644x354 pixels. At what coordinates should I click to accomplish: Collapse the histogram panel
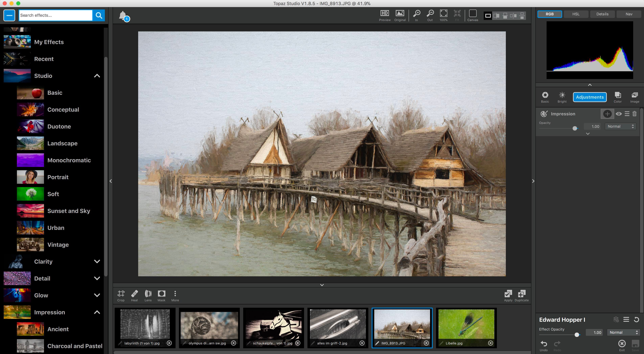tap(590, 85)
